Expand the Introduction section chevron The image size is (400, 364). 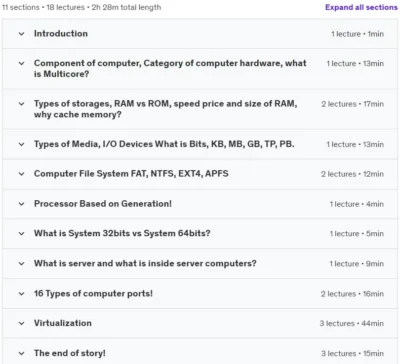click(21, 34)
